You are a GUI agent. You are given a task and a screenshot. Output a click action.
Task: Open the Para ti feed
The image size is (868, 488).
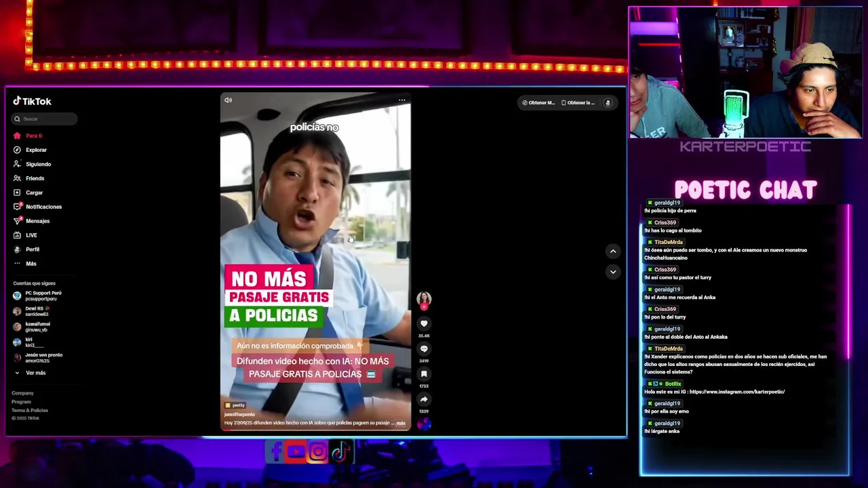[34, 136]
